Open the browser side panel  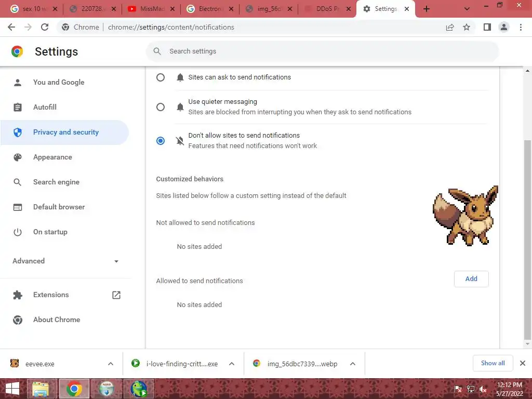coord(487,27)
